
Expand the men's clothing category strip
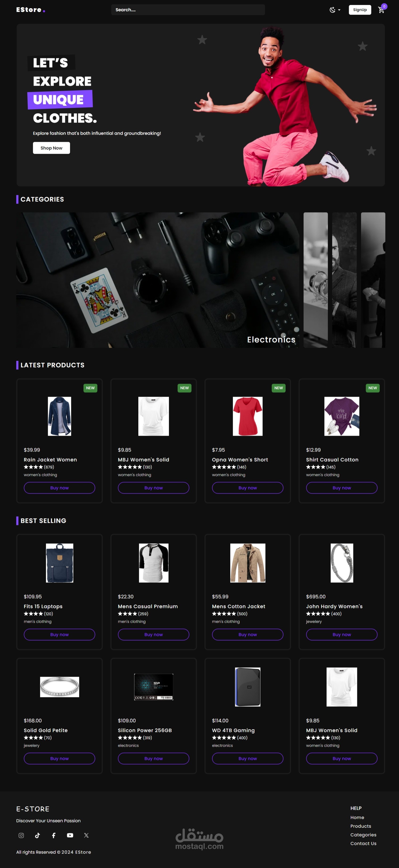344,280
